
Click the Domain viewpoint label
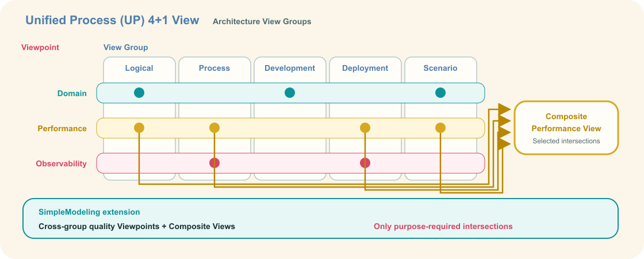point(72,93)
